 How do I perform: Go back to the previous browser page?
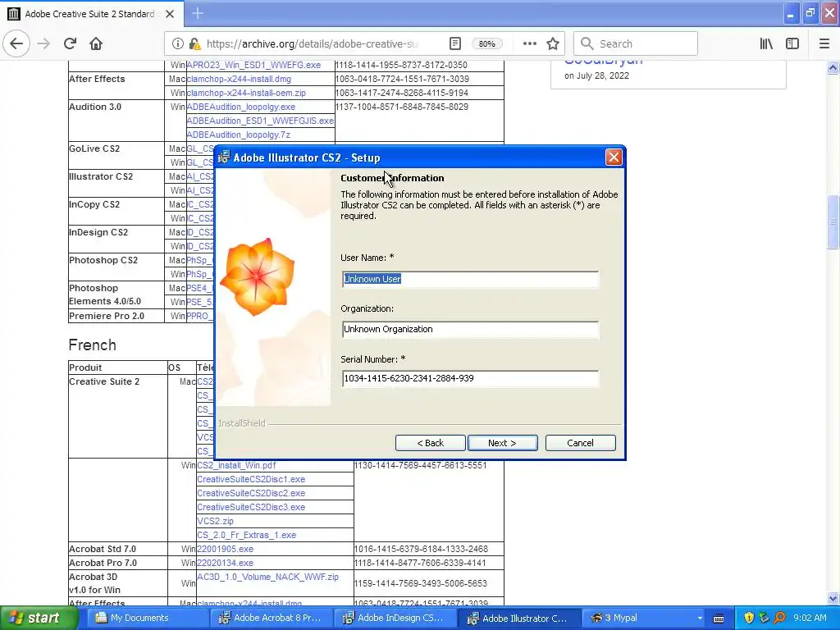coord(16,43)
